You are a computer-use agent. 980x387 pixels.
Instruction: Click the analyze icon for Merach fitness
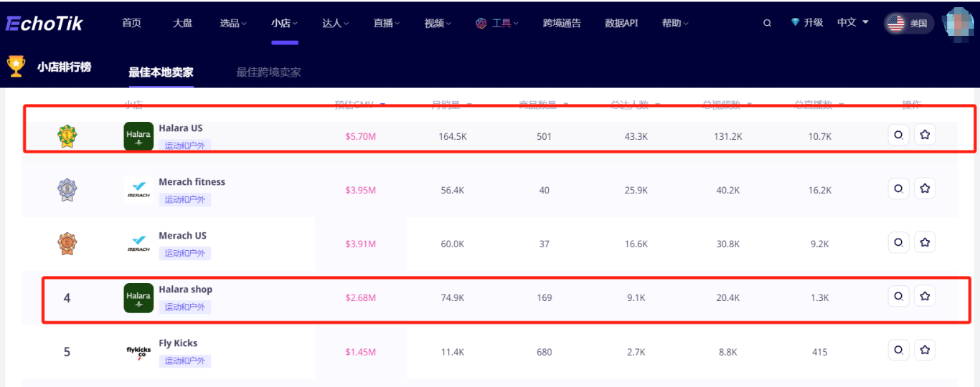898,188
